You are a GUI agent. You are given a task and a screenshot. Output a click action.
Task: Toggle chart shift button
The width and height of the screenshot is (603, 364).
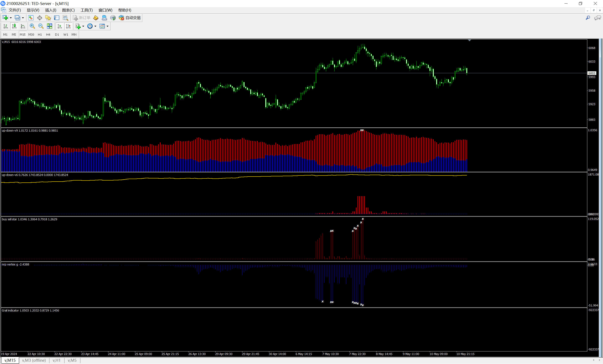(x=68, y=26)
